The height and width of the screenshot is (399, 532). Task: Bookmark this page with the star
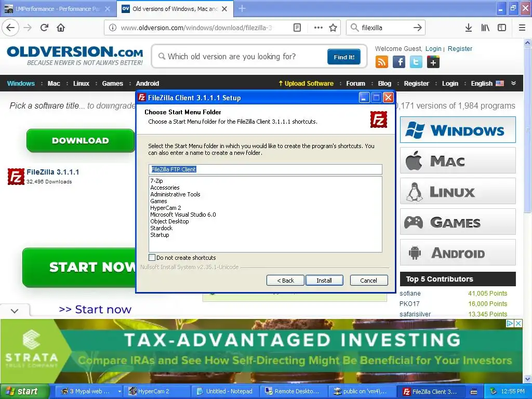(x=333, y=28)
